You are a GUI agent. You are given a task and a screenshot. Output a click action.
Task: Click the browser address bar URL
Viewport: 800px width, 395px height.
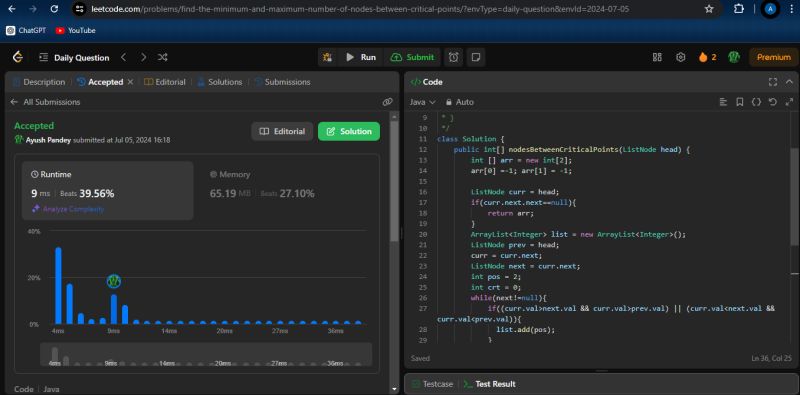(x=360, y=9)
